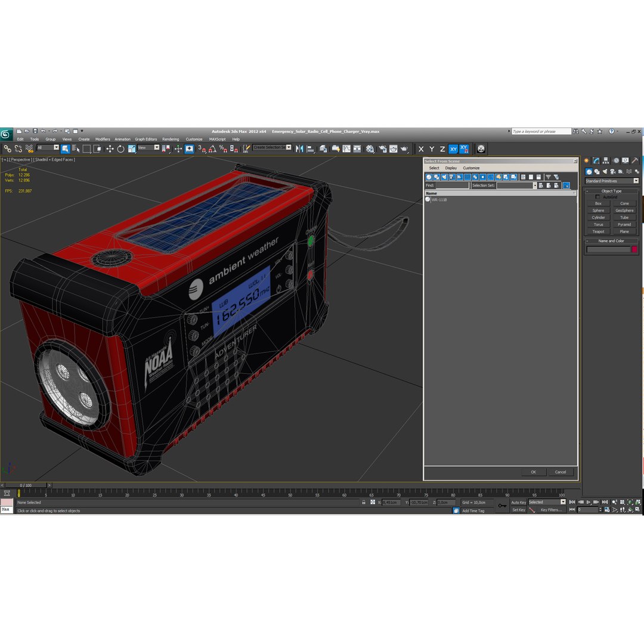644x644 pixels.
Task: Click Cancel in Select From Scene dialog
Action: click(560, 472)
